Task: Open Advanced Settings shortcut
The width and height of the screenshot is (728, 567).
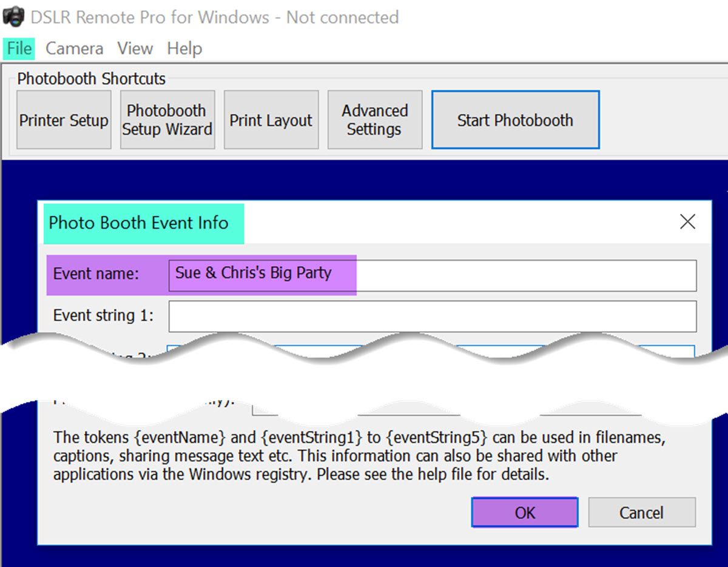Action: (375, 120)
